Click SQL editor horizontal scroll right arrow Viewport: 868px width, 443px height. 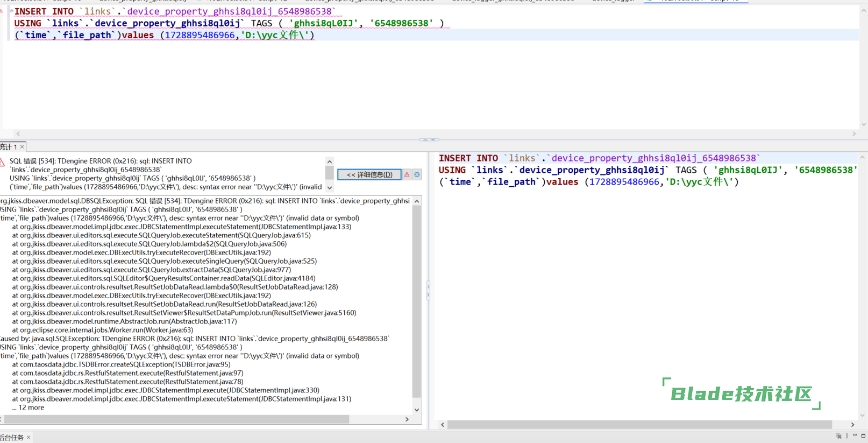coord(854,133)
